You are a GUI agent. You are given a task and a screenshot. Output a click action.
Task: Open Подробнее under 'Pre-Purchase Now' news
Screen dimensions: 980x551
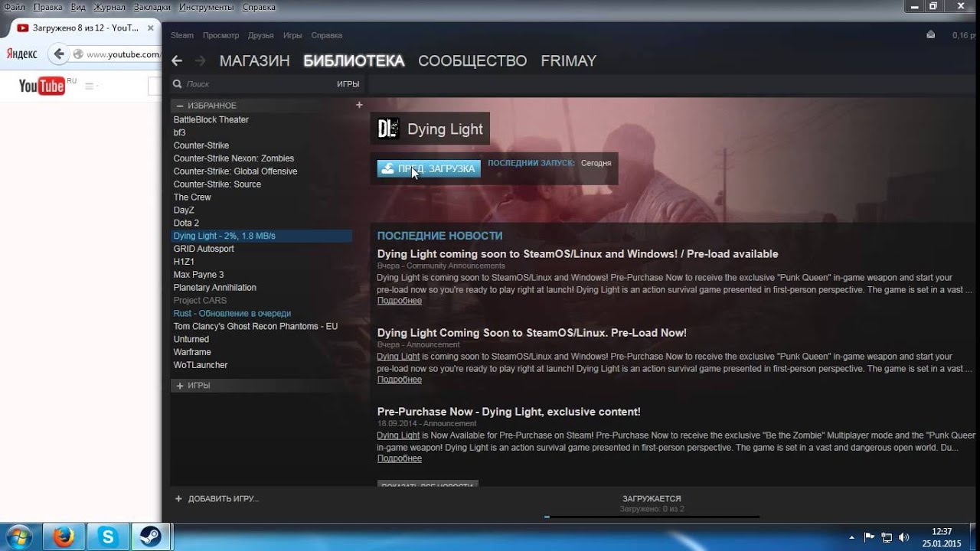click(399, 458)
